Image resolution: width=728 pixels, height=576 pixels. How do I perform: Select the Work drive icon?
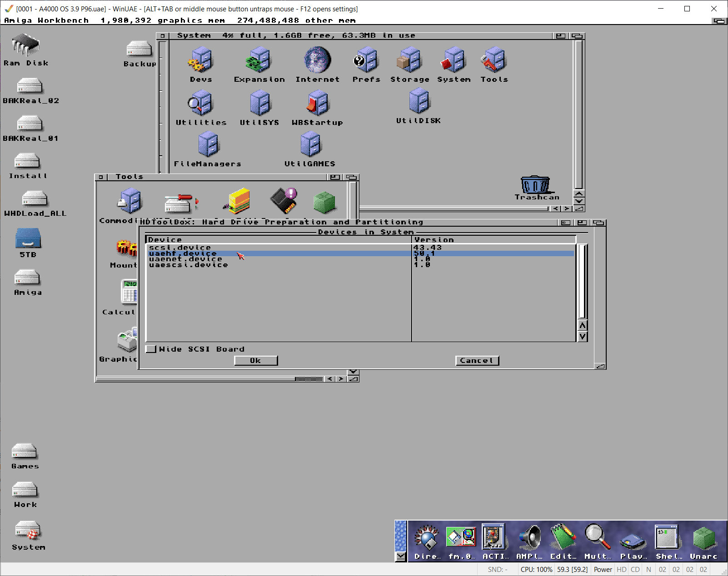[25, 495]
